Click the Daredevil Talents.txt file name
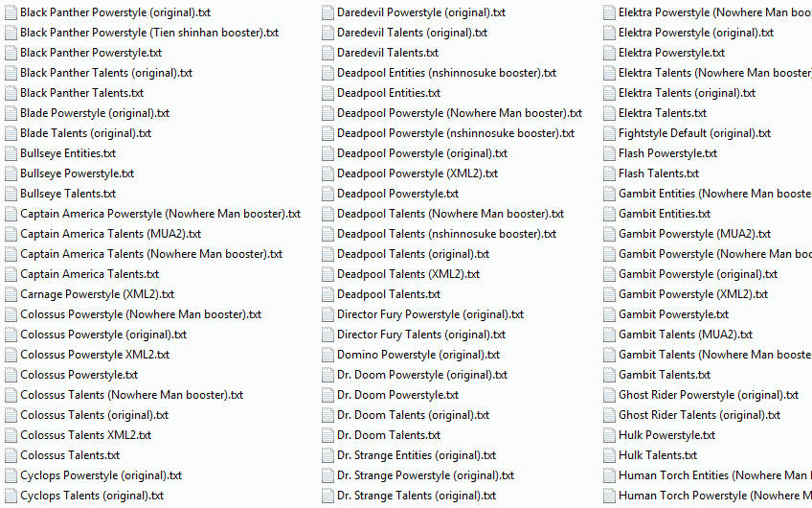The width and height of the screenshot is (812, 508). (388, 53)
